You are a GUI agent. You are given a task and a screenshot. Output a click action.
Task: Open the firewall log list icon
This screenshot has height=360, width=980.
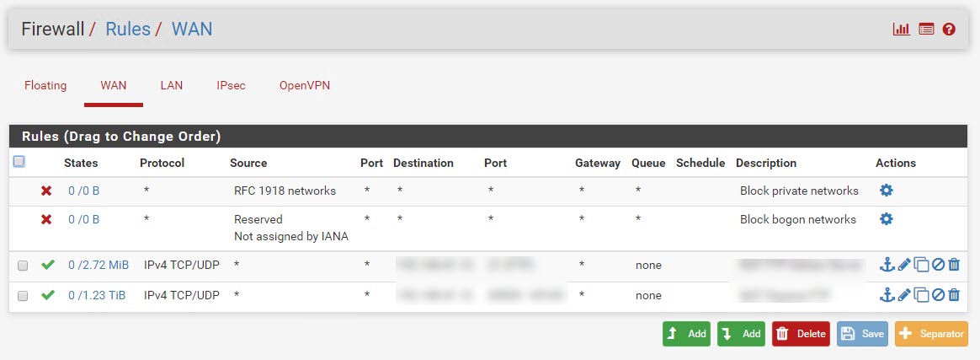925,30
